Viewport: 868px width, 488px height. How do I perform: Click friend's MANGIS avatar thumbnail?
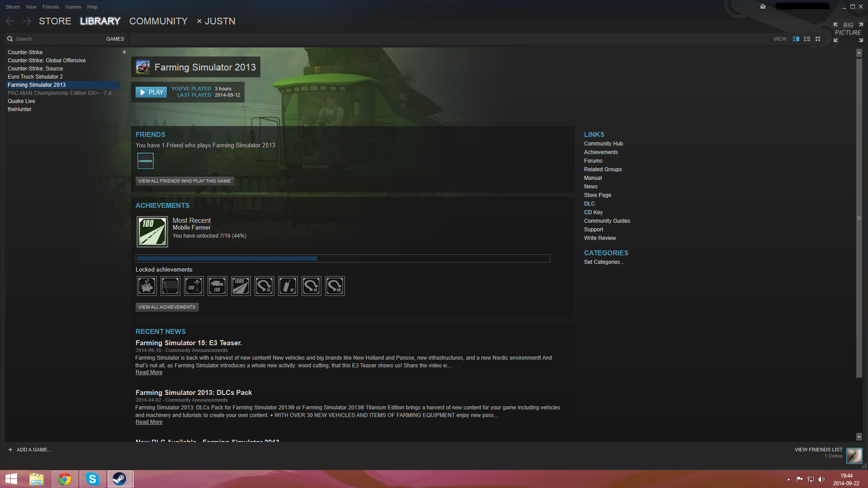[146, 161]
